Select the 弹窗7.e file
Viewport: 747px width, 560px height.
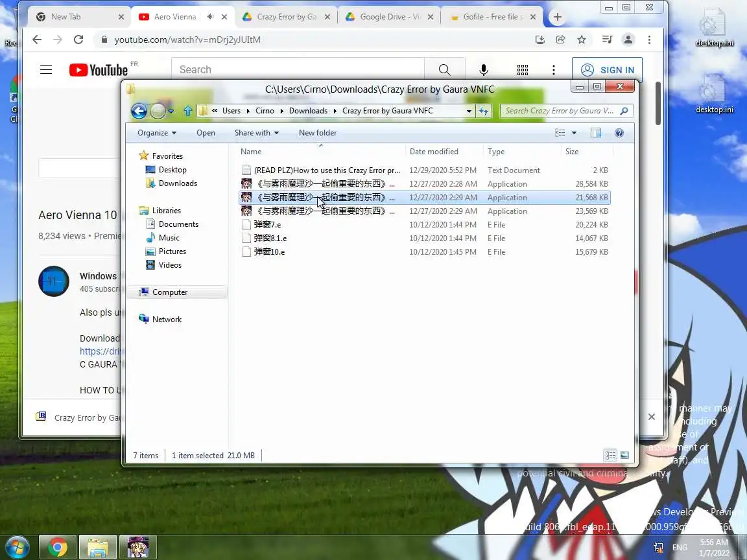click(425, 225)
